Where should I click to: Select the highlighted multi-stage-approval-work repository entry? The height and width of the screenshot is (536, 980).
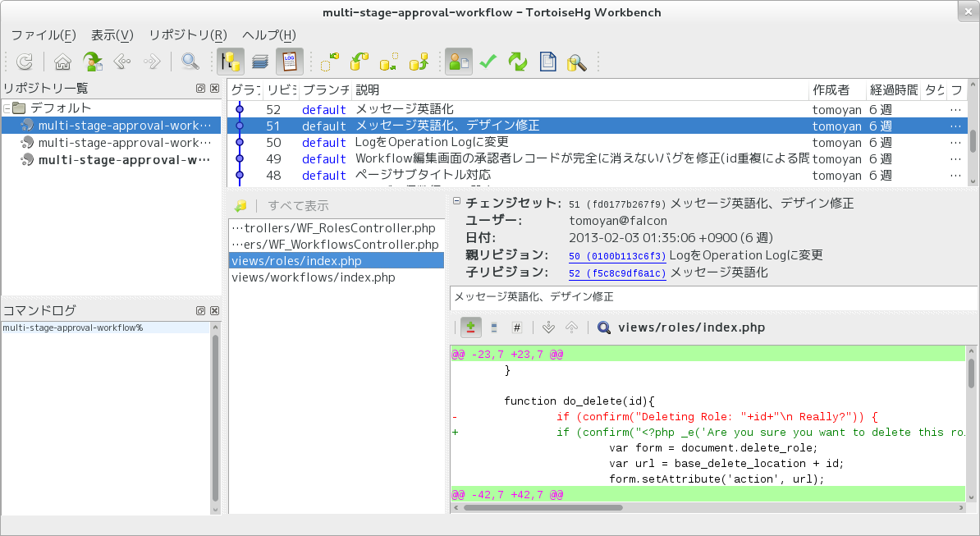pyautogui.click(x=112, y=125)
